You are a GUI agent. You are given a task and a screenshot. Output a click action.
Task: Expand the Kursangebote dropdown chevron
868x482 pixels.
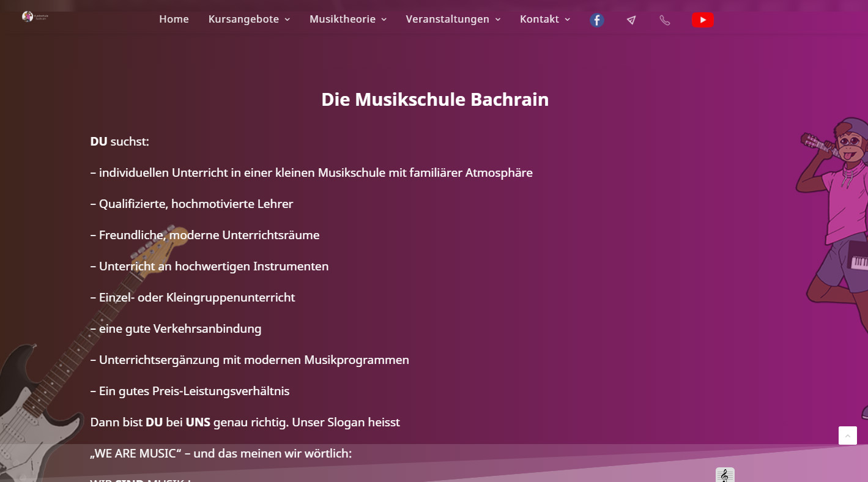click(x=287, y=20)
